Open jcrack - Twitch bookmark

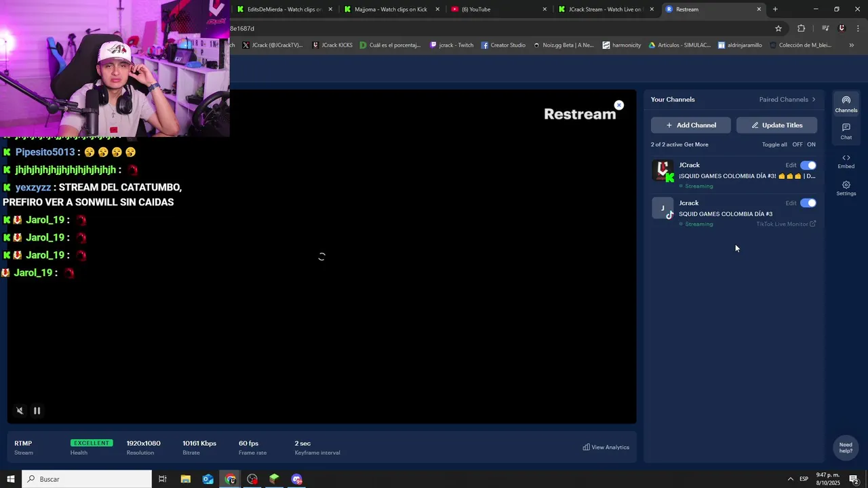(452, 45)
